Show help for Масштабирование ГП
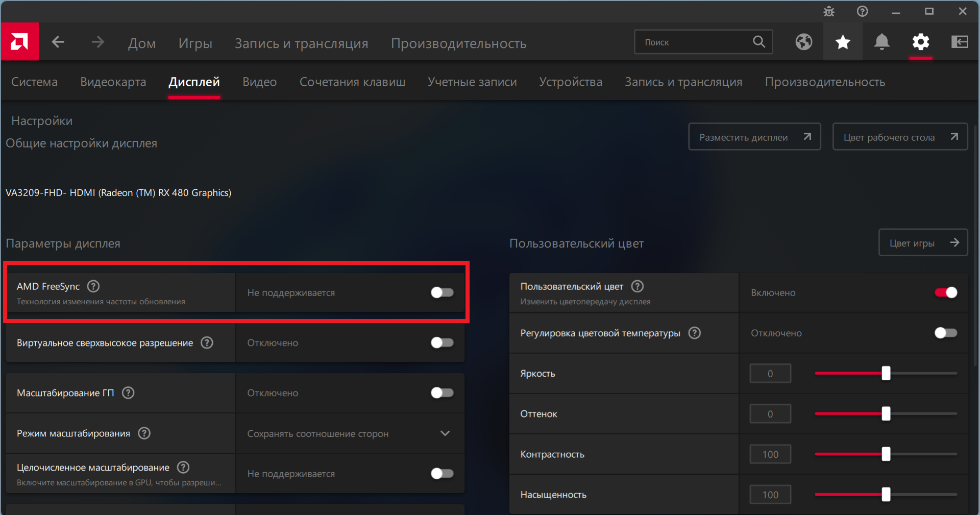 (x=128, y=393)
